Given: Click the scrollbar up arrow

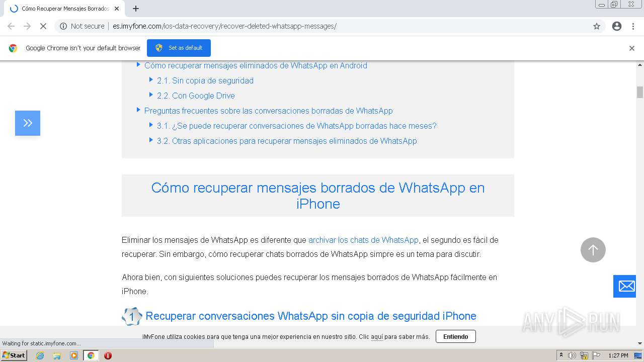Looking at the screenshot, I should (x=640, y=65).
